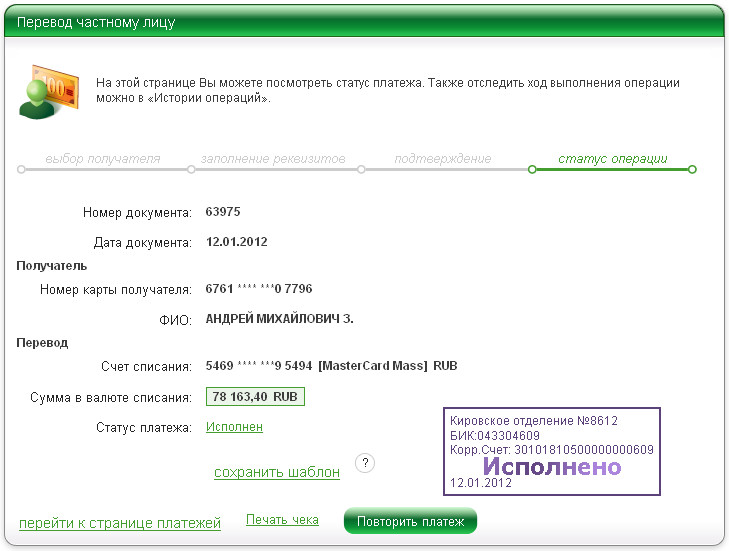The width and height of the screenshot is (729, 551).
Task: Click recipient card number 6761 **** ***0 7796
Action: [x=259, y=289]
